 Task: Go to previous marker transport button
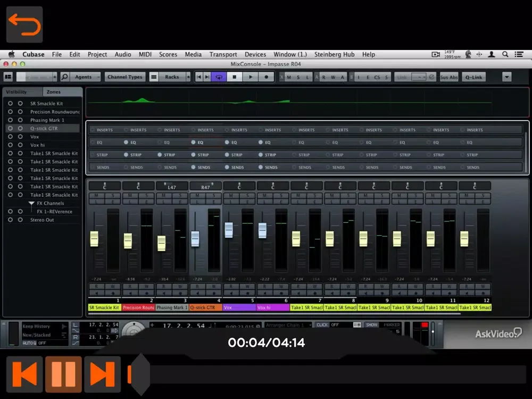click(x=199, y=77)
